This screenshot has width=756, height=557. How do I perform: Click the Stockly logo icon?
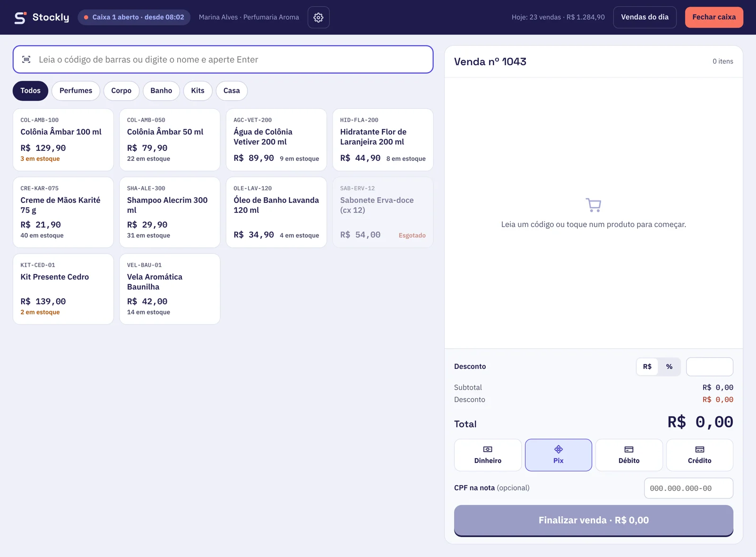[x=20, y=17]
